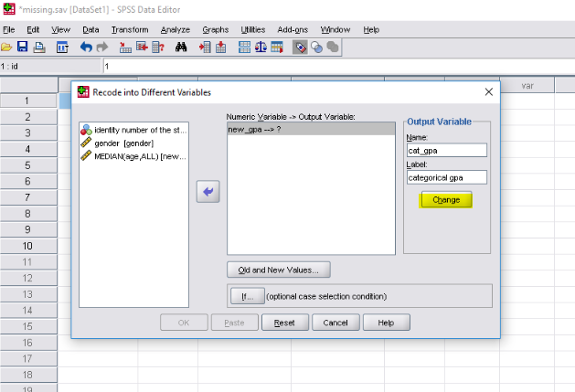Open the Variables info icon with question mark

(158, 48)
